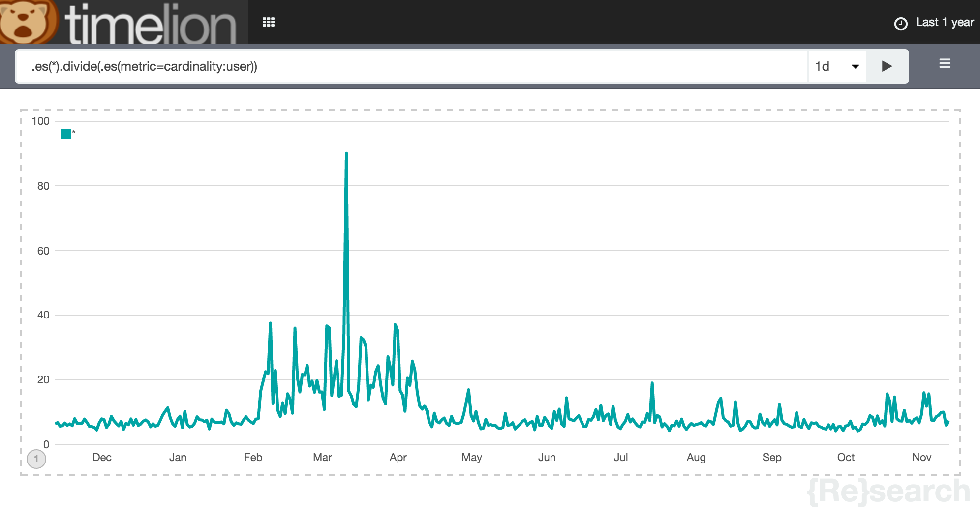Click the expression input field
The image size is (980, 521).
pos(411,66)
